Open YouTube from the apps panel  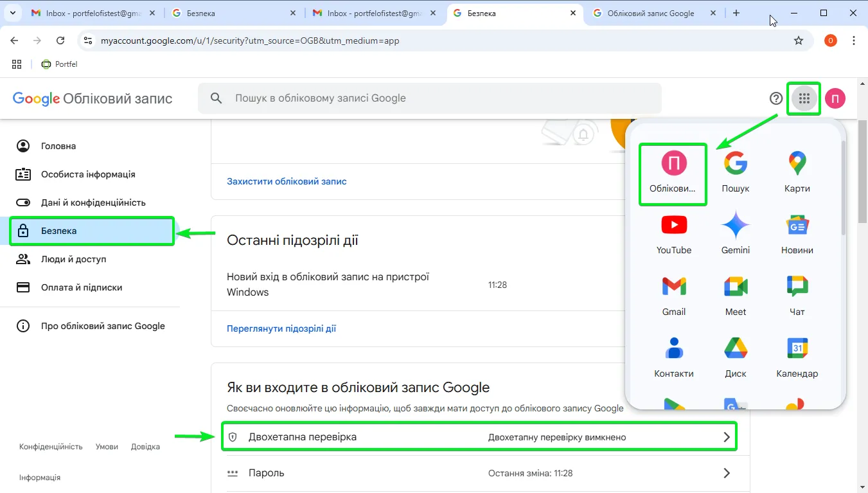click(x=674, y=234)
